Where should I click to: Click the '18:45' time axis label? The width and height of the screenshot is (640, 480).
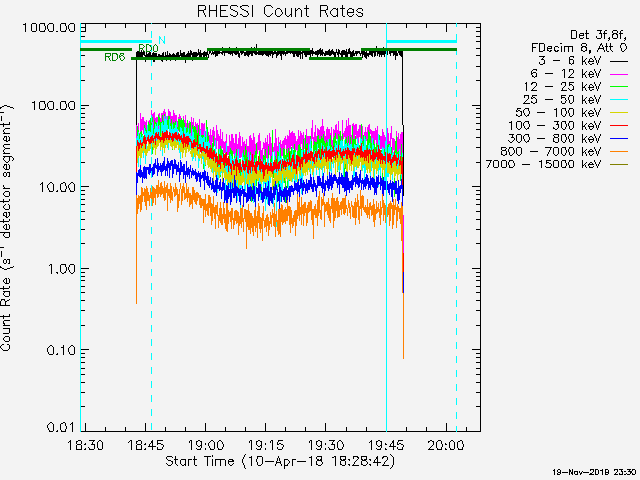tap(146, 445)
